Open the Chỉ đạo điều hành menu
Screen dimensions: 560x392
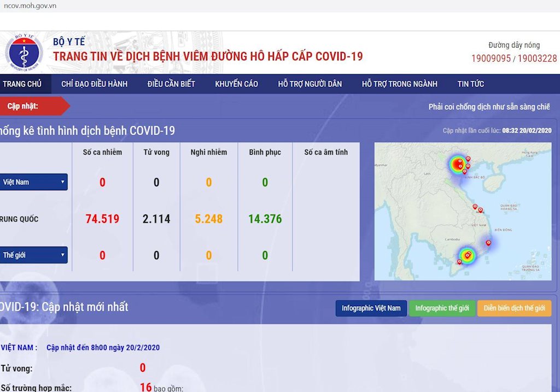(94, 84)
